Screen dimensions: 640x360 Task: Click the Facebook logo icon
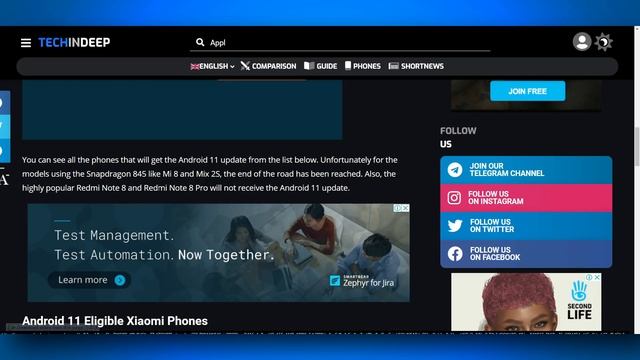click(455, 254)
